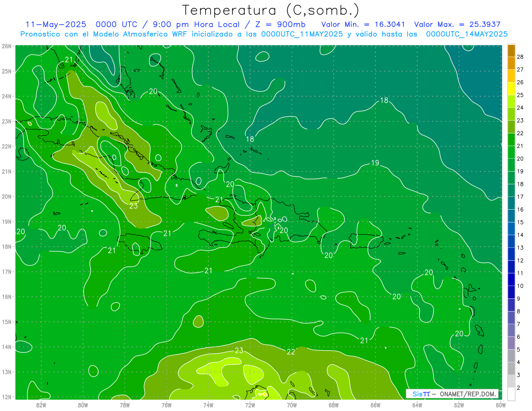Click the "26N" latitude axis label
532x411 pixels.
[x=7, y=46]
